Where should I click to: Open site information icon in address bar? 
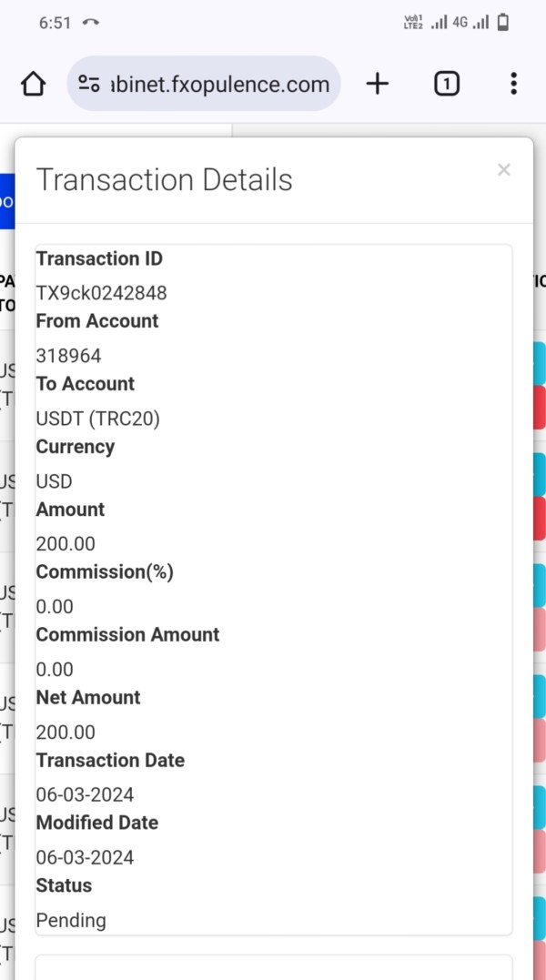point(88,85)
